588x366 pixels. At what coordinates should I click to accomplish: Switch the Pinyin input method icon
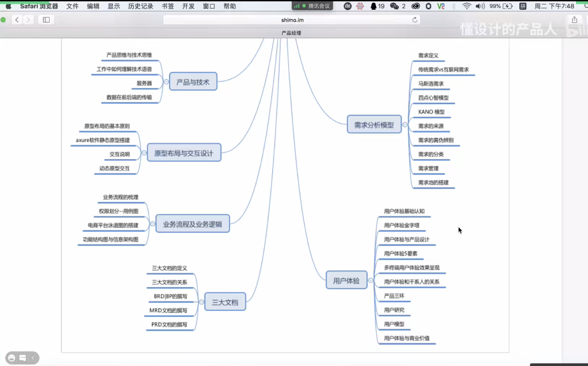[x=523, y=6]
